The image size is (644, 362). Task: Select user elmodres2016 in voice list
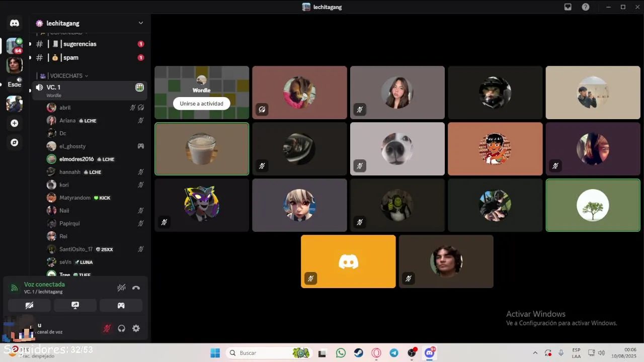(x=96, y=159)
